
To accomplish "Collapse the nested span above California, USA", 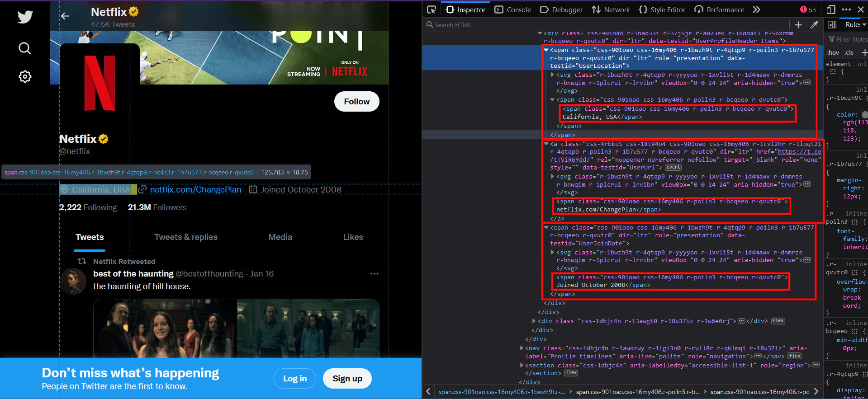I will (x=553, y=100).
